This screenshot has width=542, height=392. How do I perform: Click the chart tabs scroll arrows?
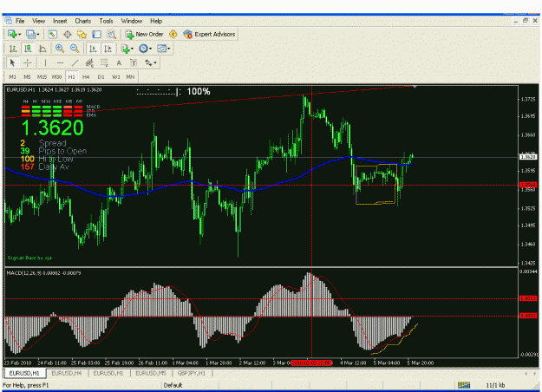point(530,373)
